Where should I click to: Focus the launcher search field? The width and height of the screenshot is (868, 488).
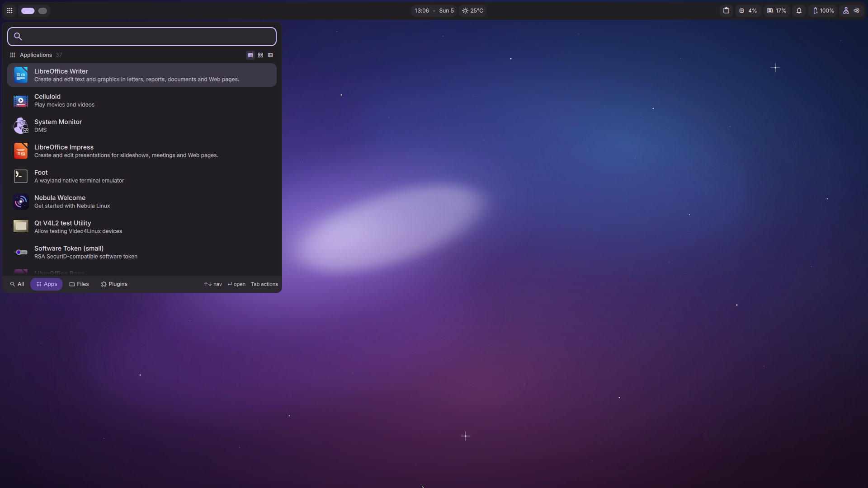[x=142, y=37]
